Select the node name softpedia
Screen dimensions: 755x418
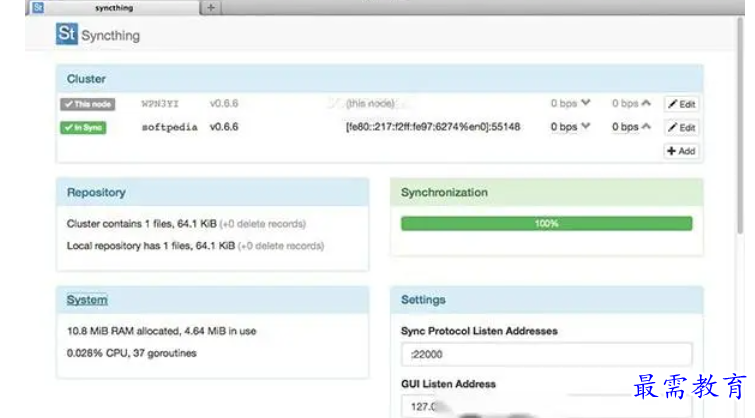(x=169, y=127)
